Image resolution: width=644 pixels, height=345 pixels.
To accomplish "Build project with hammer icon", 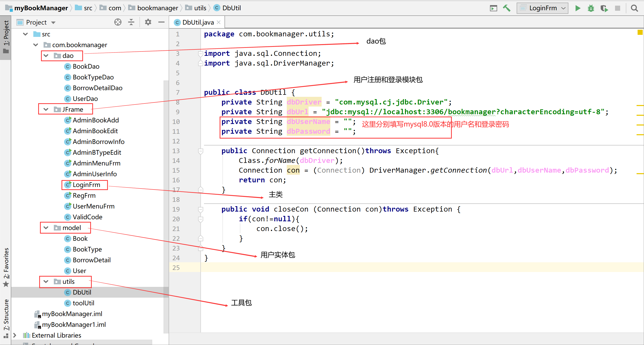I will click(507, 8).
